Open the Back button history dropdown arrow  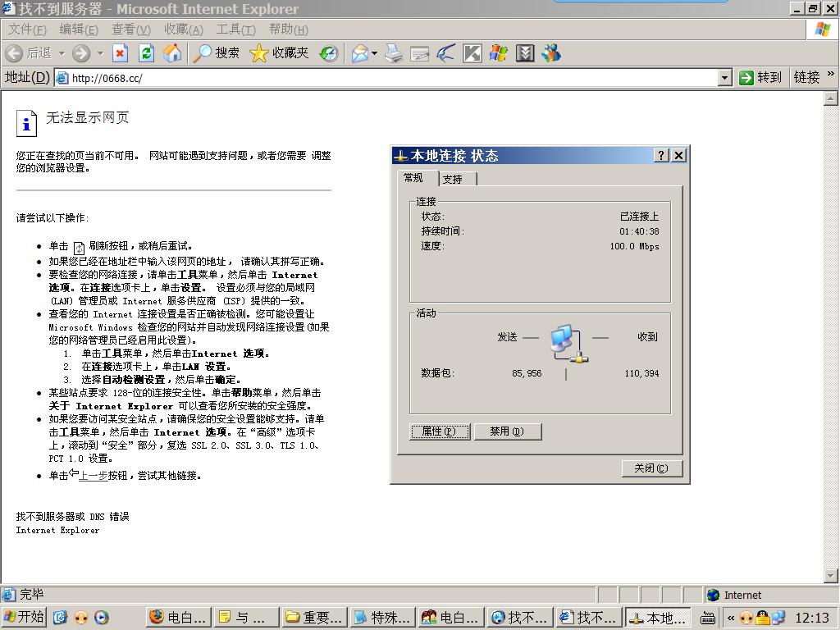point(62,53)
